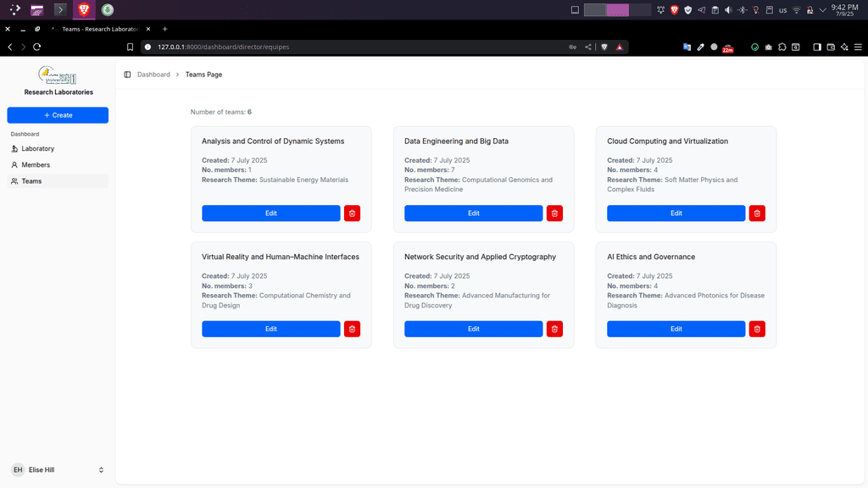Reload the page with the browser refresh icon
Image resolution: width=868 pixels, height=488 pixels.
36,47
